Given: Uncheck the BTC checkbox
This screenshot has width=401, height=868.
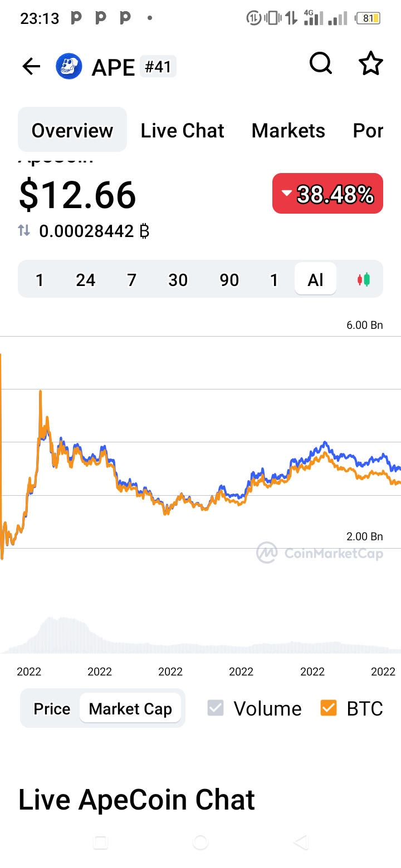Looking at the screenshot, I should (329, 708).
